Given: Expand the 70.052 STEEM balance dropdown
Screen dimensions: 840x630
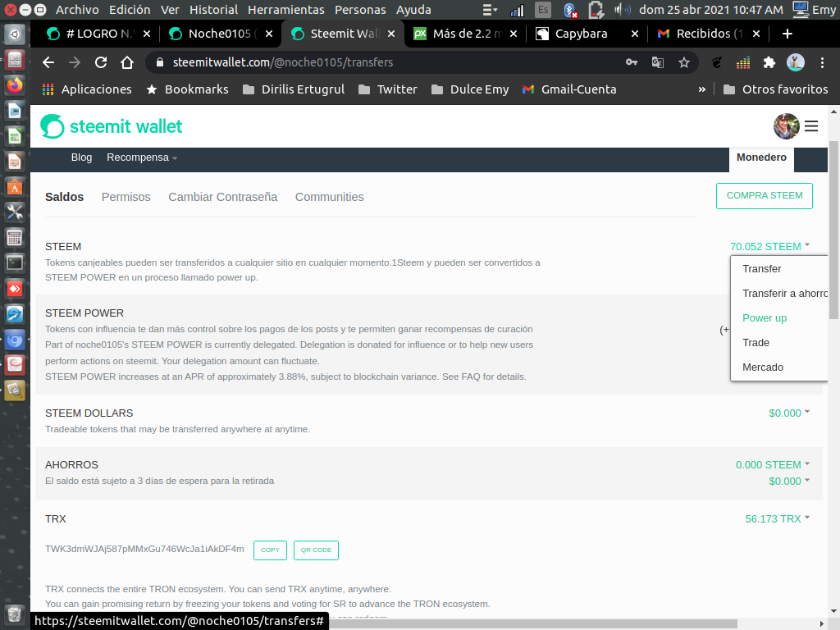Looking at the screenshot, I should point(769,246).
